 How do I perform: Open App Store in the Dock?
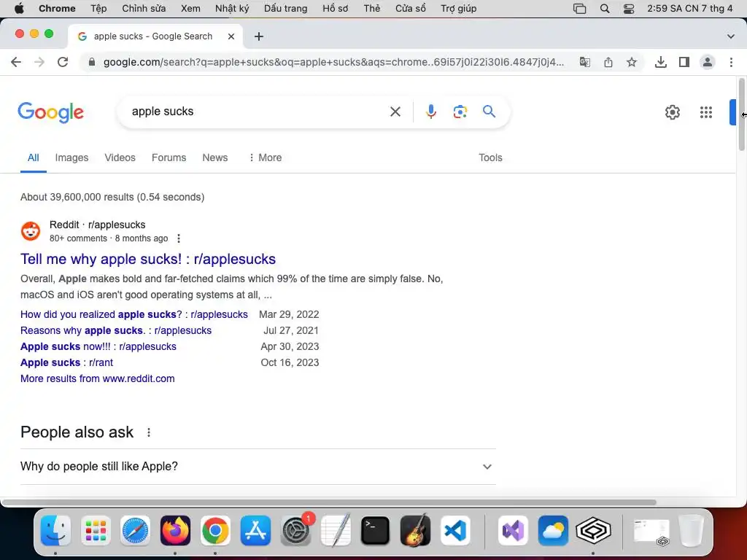(255, 530)
